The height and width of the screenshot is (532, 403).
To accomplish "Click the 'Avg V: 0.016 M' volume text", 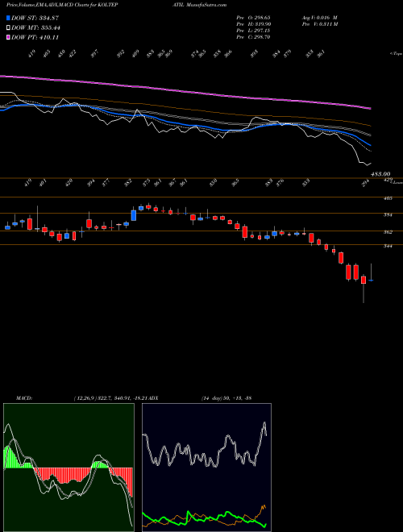I will (319, 17).
